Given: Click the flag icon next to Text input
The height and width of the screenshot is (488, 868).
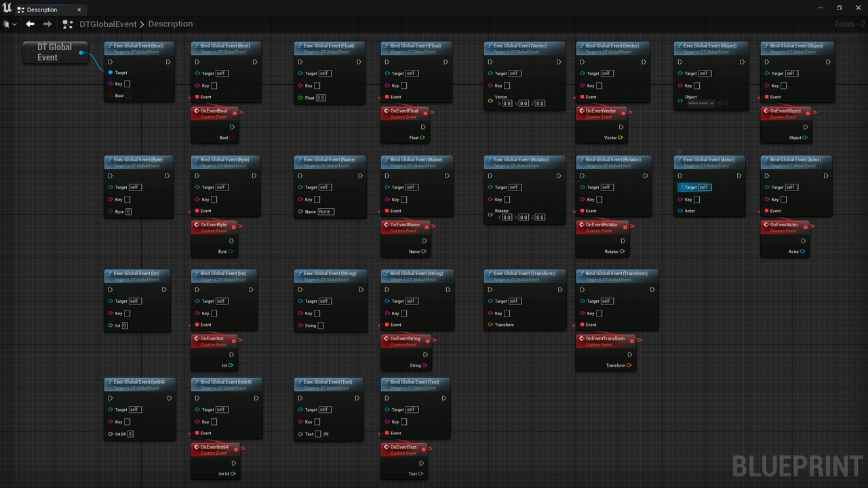Looking at the screenshot, I should click(x=326, y=434).
